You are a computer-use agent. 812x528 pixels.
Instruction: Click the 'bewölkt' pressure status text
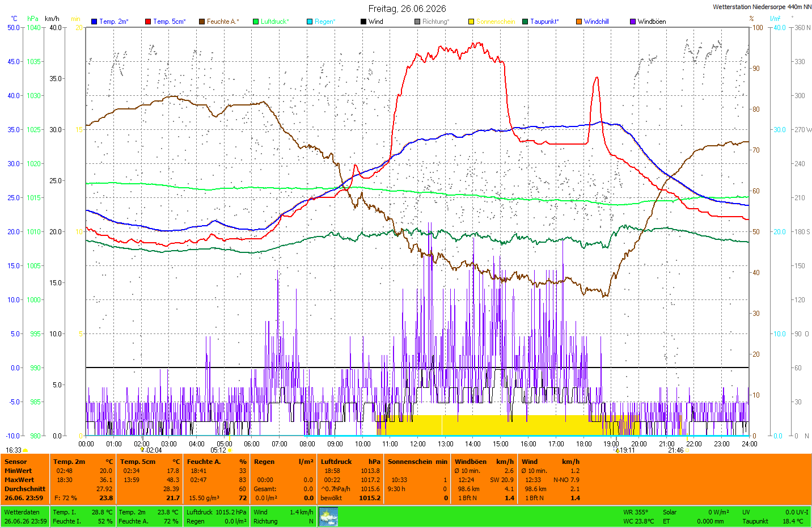(x=331, y=498)
